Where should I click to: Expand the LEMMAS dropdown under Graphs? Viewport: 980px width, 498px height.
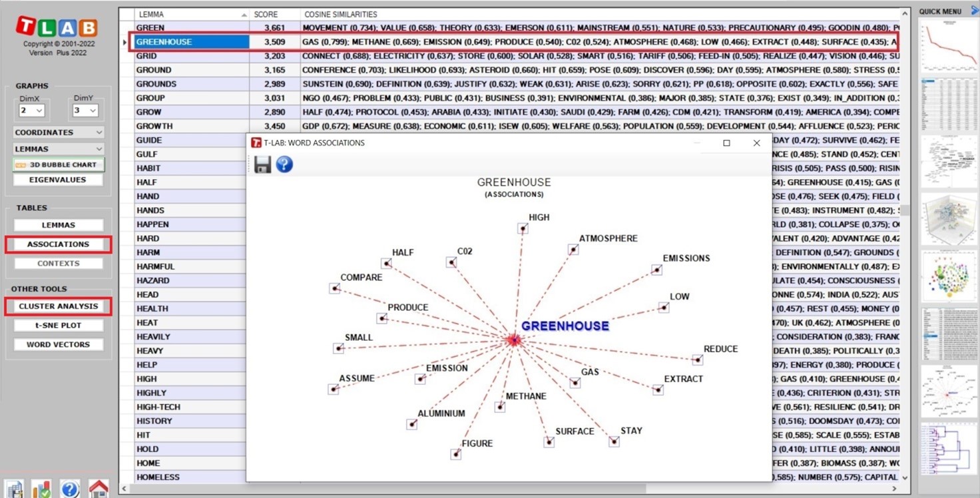click(x=58, y=149)
